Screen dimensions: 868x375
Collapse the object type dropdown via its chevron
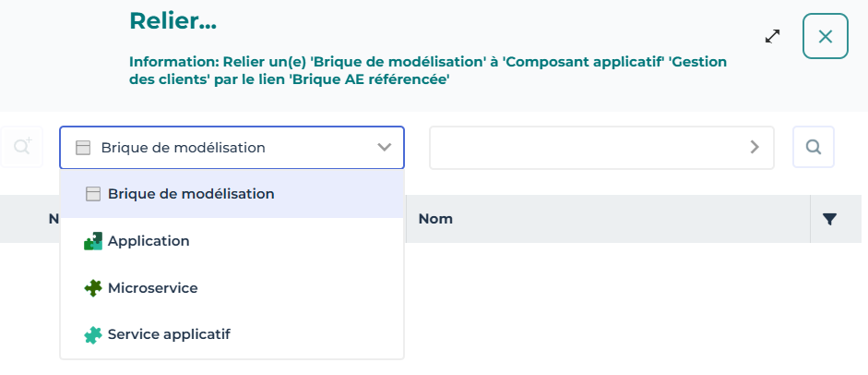click(x=385, y=148)
